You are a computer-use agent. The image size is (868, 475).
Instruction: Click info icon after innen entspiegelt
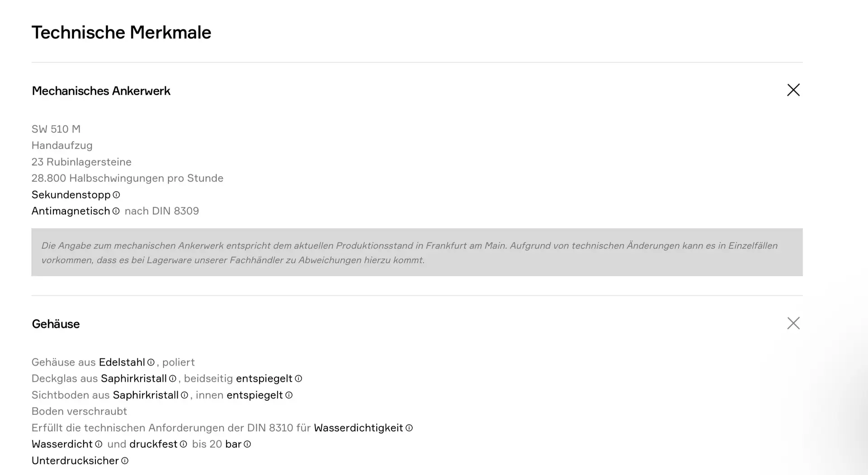289,395
